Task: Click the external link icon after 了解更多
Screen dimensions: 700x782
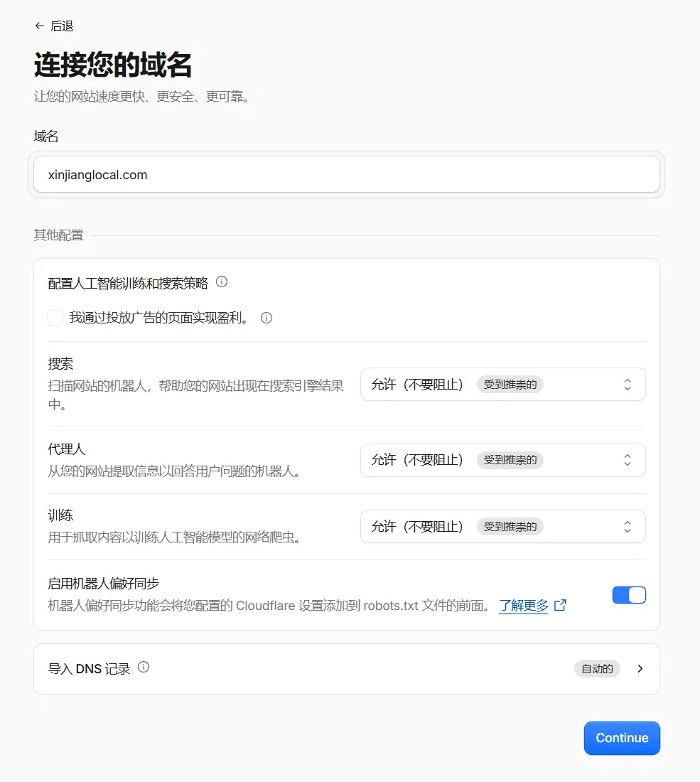Action: click(561, 605)
